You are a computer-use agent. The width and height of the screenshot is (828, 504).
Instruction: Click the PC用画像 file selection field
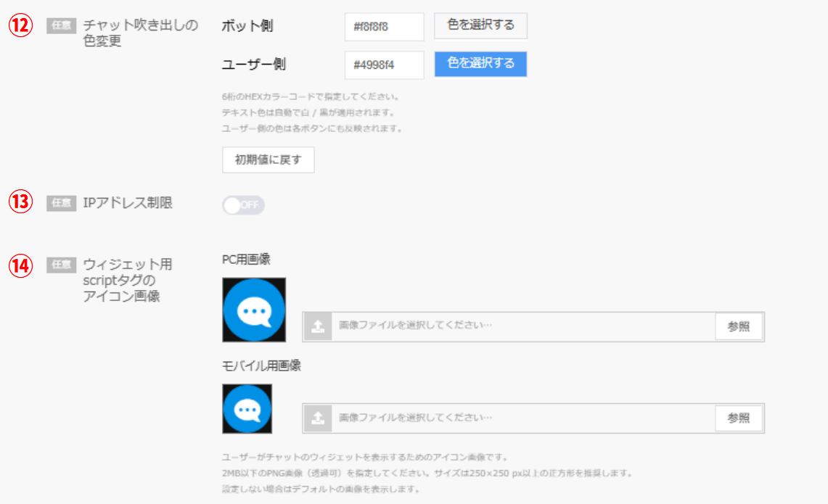coord(522,326)
